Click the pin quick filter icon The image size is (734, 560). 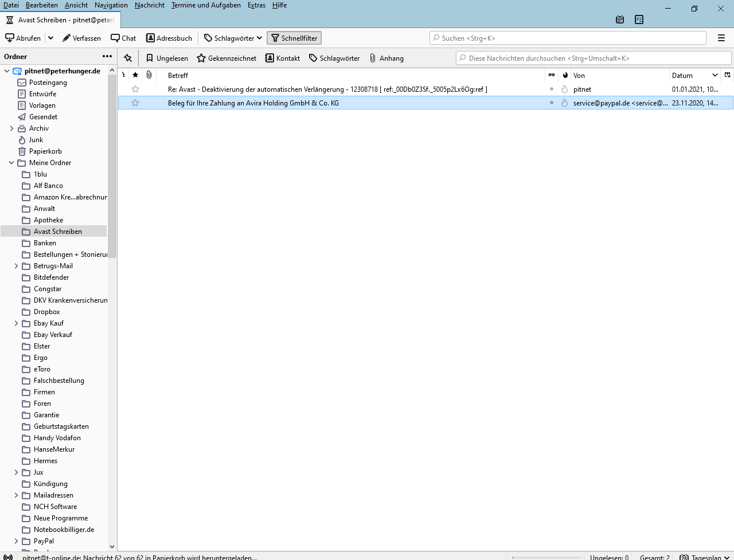[128, 58]
